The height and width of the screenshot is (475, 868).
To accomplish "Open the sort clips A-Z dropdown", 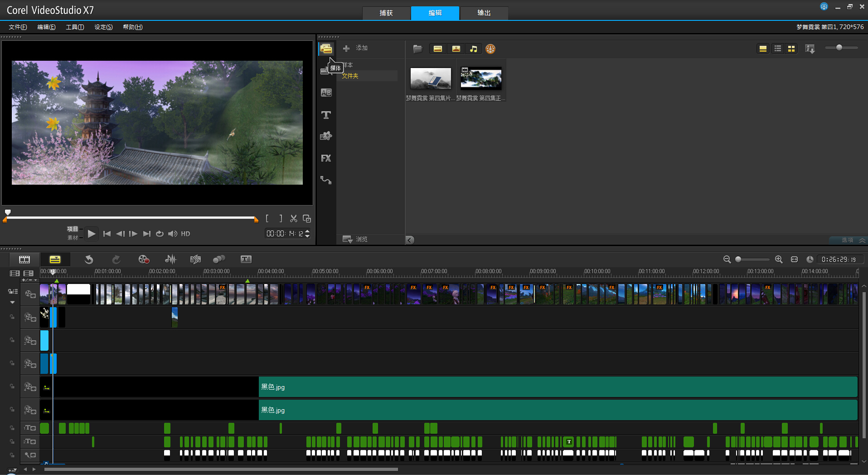I will [x=810, y=49].
